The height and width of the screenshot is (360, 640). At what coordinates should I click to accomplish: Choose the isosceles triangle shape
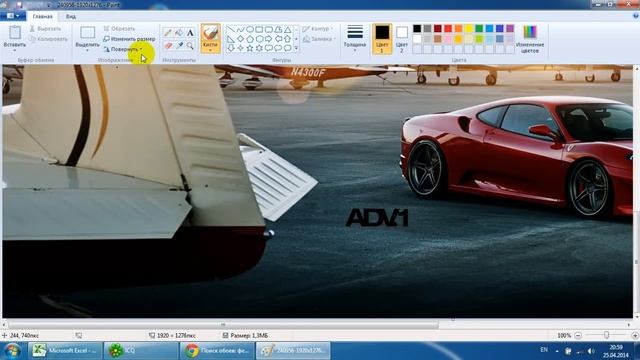click(x=288, y=30)
